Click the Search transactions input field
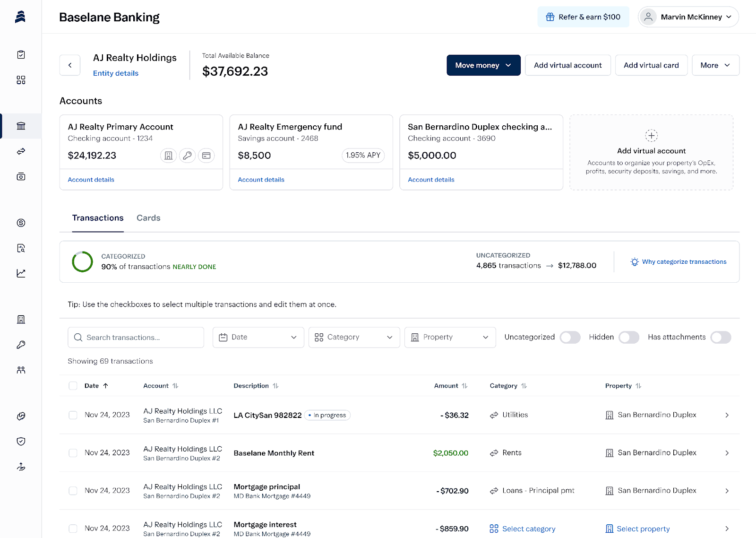 point(136,338)
